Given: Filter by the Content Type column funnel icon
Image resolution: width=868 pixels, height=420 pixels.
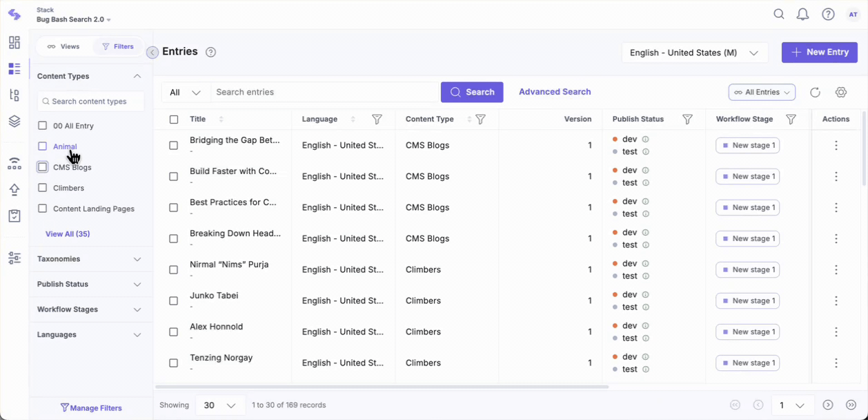Looking at the screenshot, I should point(481,120).
